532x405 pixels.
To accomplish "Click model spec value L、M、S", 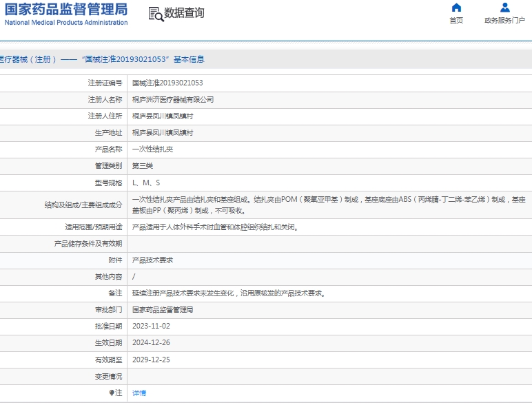I will coord(146,183).
